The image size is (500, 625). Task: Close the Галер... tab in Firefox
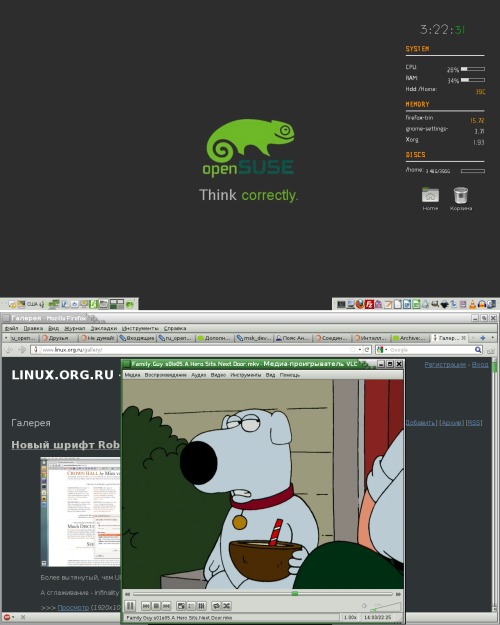(464, 338)
